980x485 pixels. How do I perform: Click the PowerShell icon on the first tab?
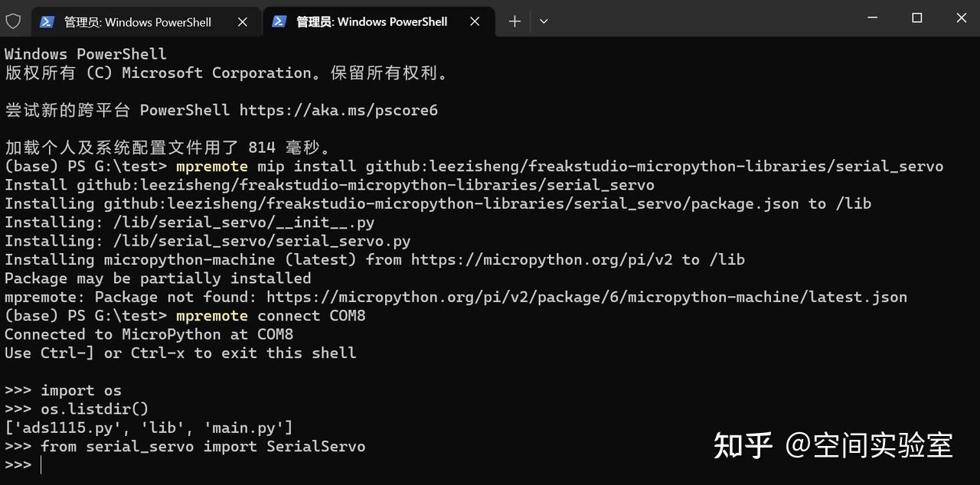47,21
